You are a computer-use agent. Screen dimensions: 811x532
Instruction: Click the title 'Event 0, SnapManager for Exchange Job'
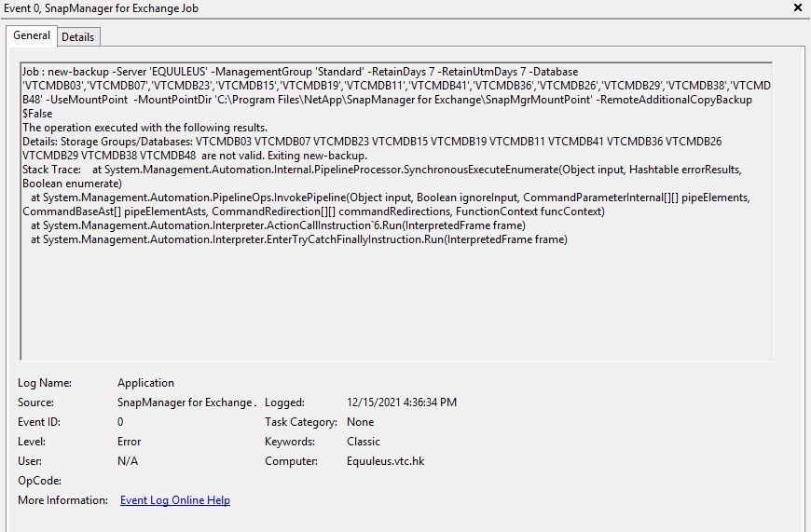[101, 8]
